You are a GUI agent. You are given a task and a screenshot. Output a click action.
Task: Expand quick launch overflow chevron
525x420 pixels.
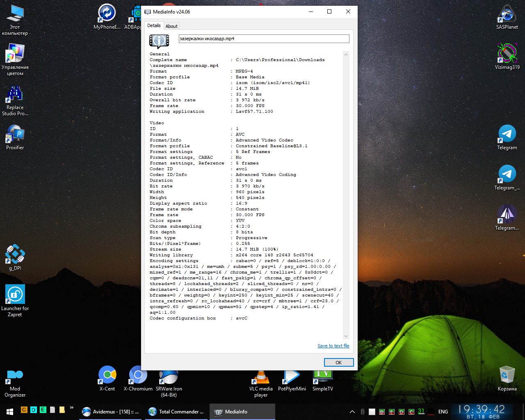pyautogui.click(x=72, y=408)
